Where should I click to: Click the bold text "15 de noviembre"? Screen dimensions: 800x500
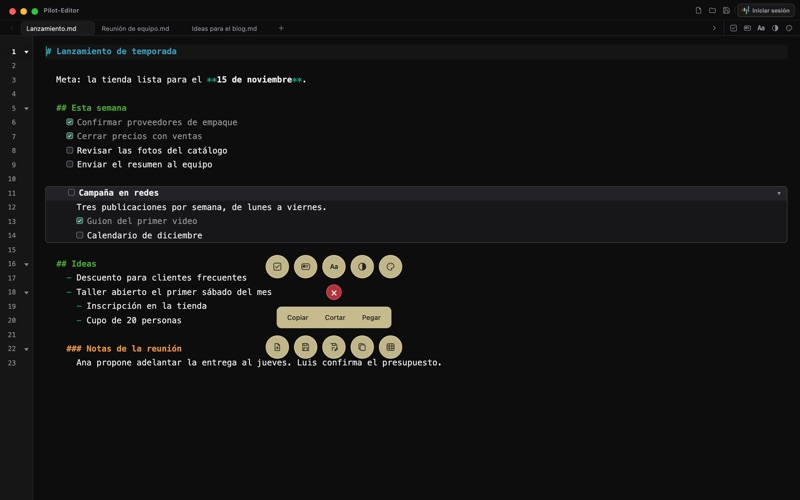[254, 80]
